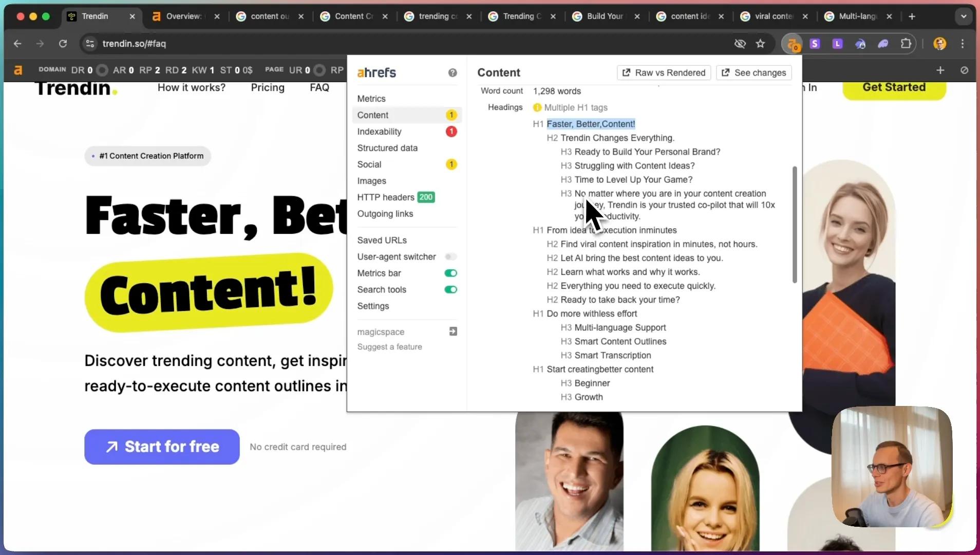The width and height of the screenshot is (980, 555).
Task: Click the disable circle icon in the metrics bar
Action: coord(965,70)
